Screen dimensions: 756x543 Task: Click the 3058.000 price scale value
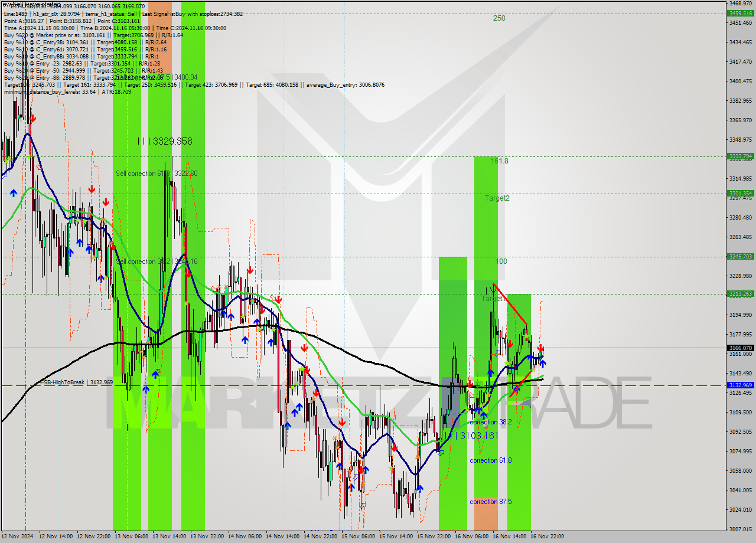[740, 470]
